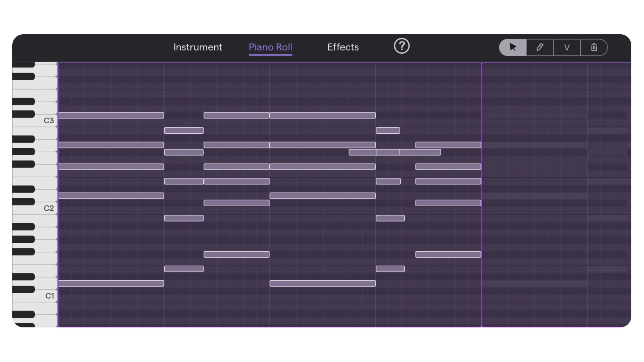
Task: Open the Effects tab
Action: [x=342, y=47]
